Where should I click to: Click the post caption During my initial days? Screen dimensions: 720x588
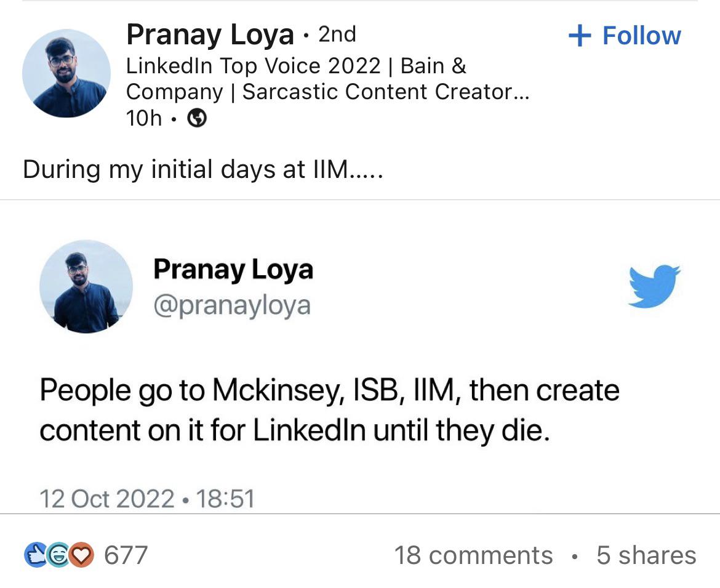(202, 169)
